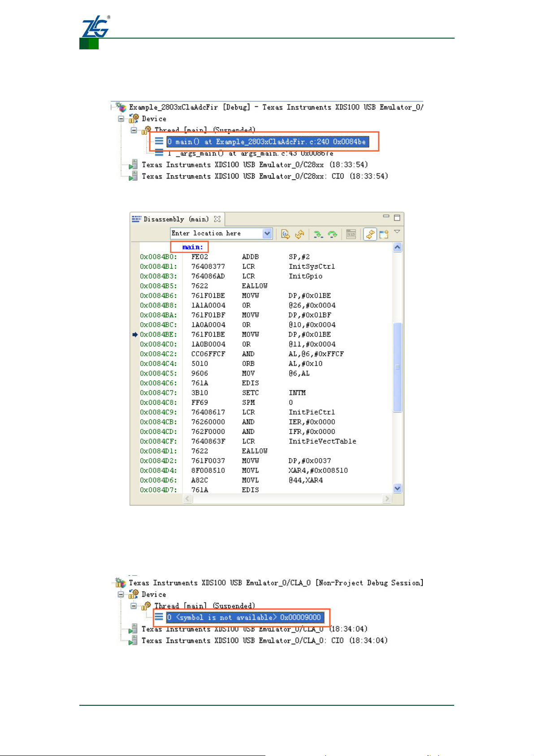Click the horizontal scroll right arrow
This screenshot has width=534, height=756.
click(x=387, y=498)
